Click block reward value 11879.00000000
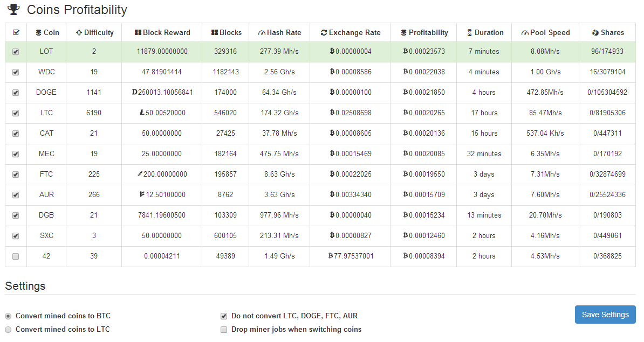The height and width of the screenshot is (342, 644). click(x=162, y=51)
